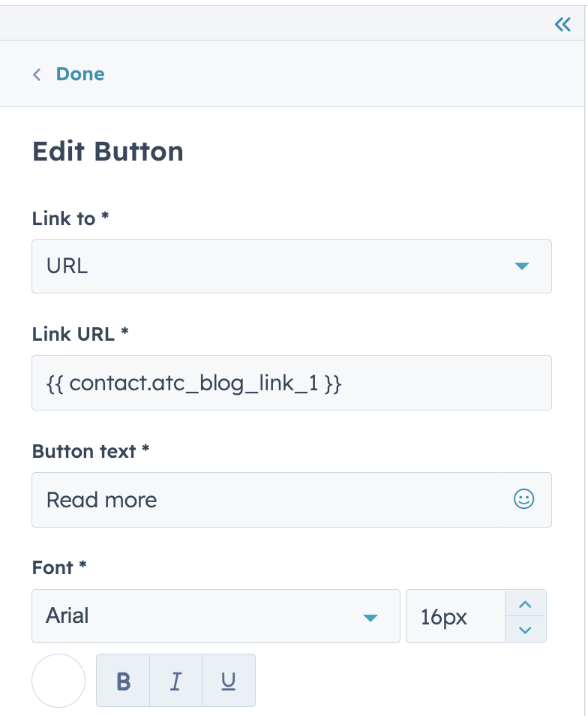Open the Link to dropdown showing URL
The image size is (588, 716).
point(292,266)
